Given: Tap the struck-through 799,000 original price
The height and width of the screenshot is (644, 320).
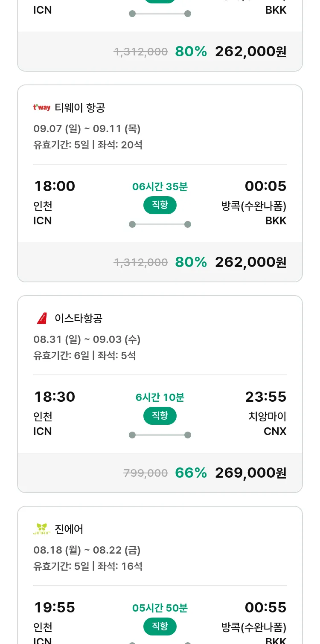Looking at the screenshot, I should [x=145, y=473].
